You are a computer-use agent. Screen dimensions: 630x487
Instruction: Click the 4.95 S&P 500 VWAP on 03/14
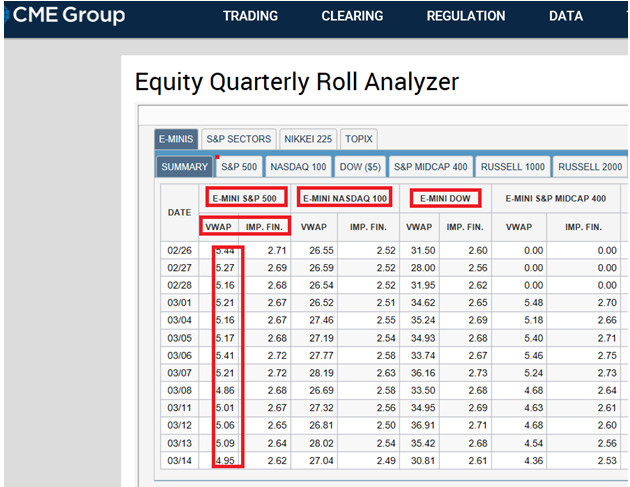[x=225, y=460]
